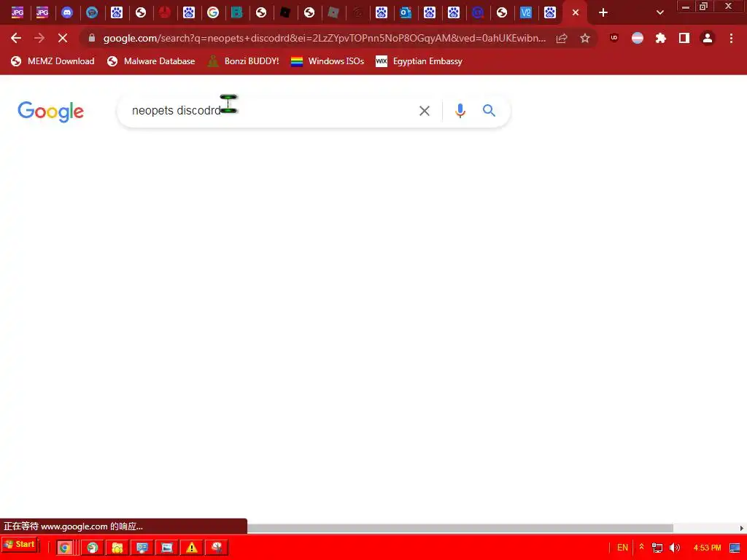
Task: Click the EN language indicator
Action: [x=622, y=548]
